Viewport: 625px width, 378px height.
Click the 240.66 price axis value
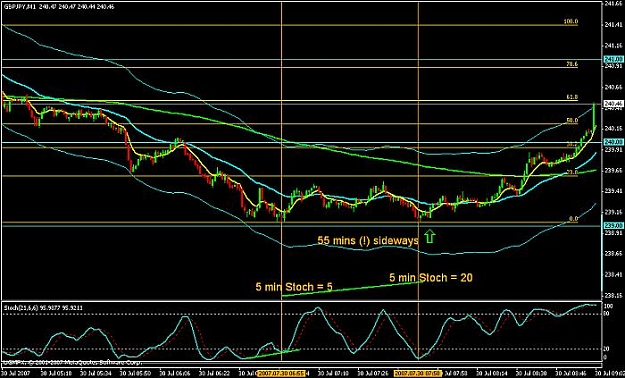click(x=613, y=87)
